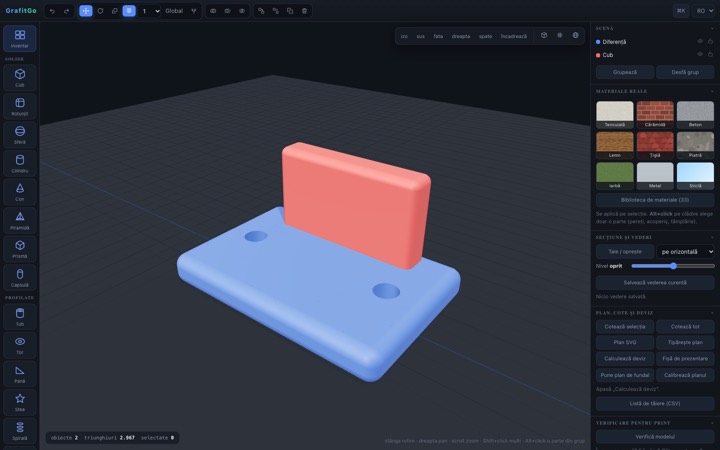
Task: Click the Desfă grup button
Action: click(685, 72)
